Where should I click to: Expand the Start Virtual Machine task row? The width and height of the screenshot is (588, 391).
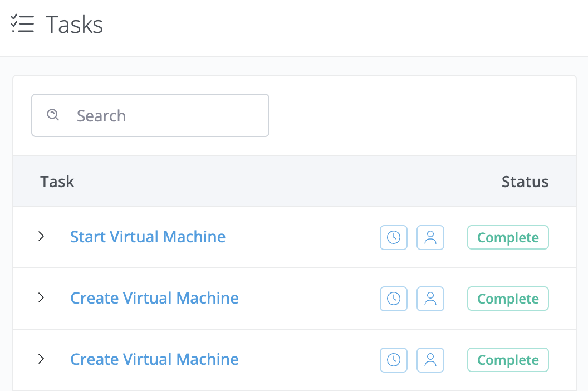[x=41, y=237]
